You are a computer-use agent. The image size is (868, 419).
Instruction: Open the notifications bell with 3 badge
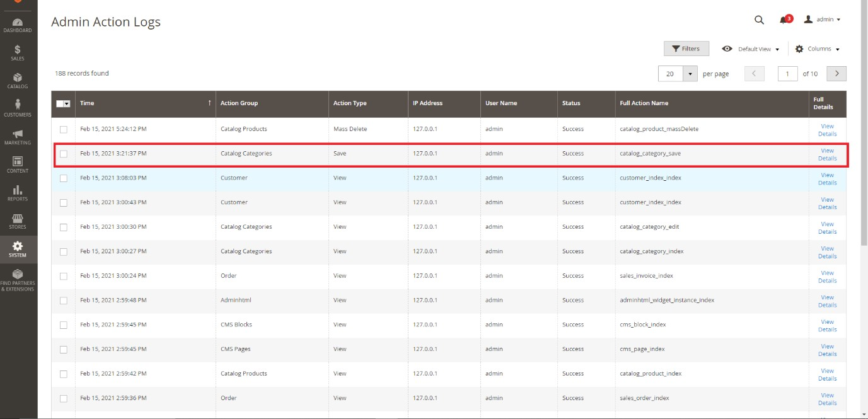point(785,20)
